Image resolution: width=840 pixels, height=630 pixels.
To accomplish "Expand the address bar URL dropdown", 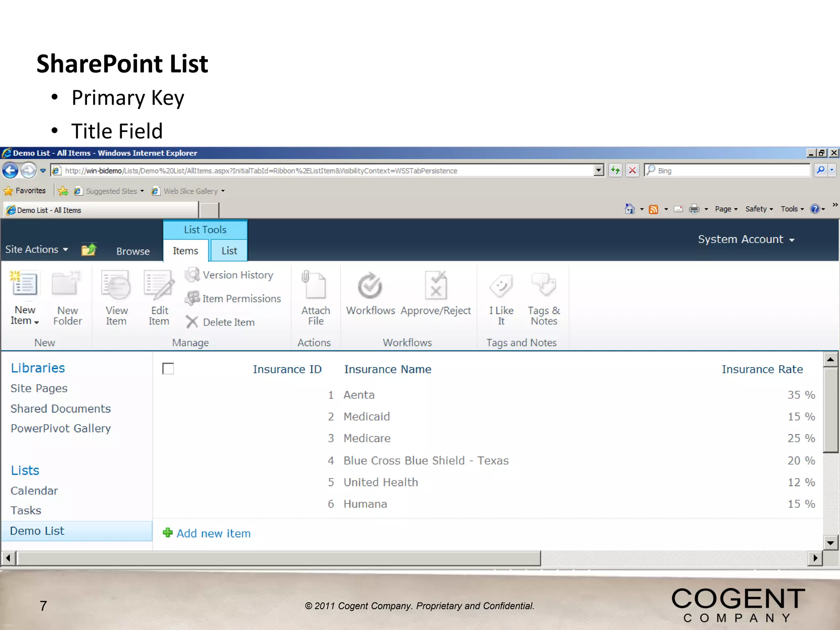I will (x=599, y=170).
